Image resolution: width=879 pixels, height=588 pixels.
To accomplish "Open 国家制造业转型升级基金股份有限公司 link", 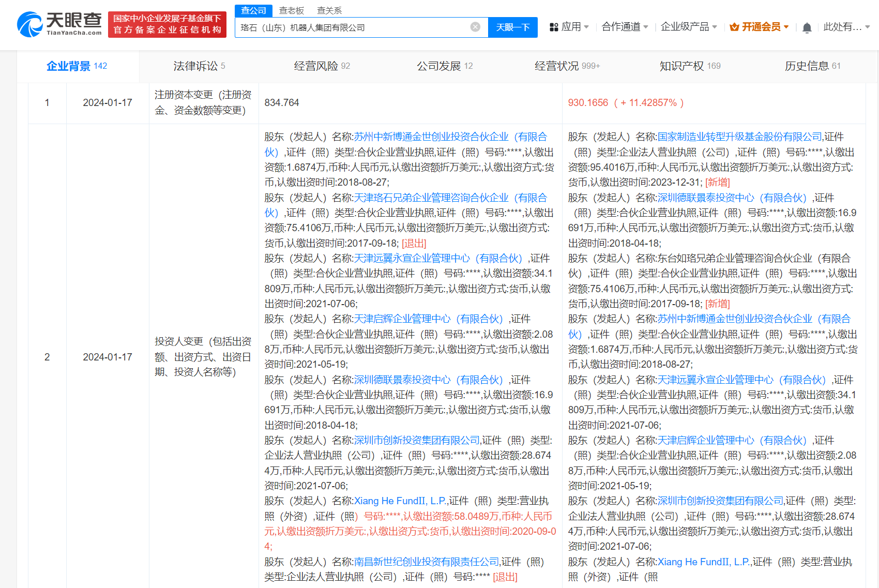I will [739, 137].
